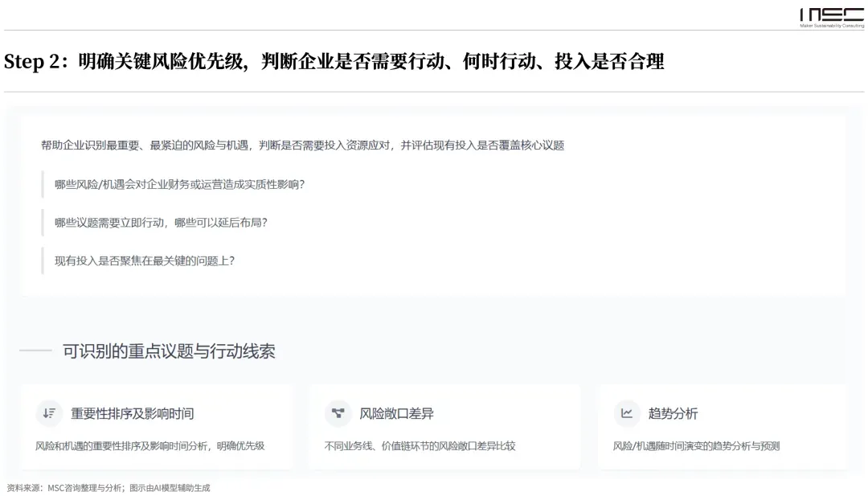The width and height of the screenshot is (868, 496).
Task: Click the vertical quote bar beside 哪些风险/机遇
Action: (43, 184)
